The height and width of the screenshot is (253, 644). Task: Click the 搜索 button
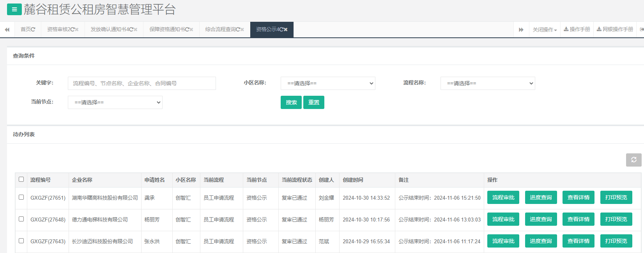(291, 102)
